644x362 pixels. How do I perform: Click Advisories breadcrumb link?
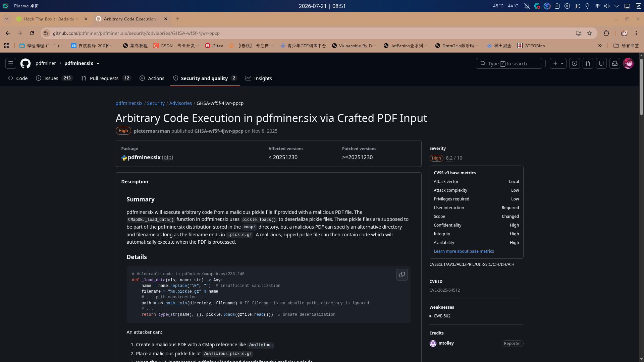[x=180, y=103]
